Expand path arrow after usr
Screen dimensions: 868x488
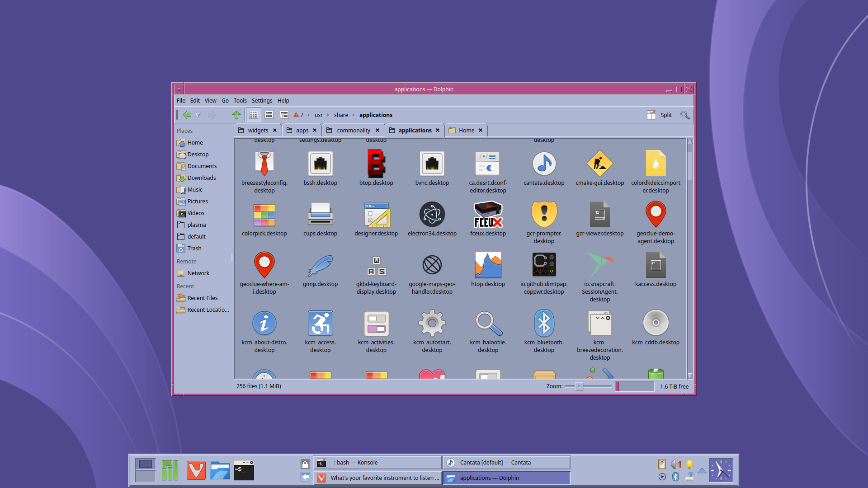[x=328, y=115]
